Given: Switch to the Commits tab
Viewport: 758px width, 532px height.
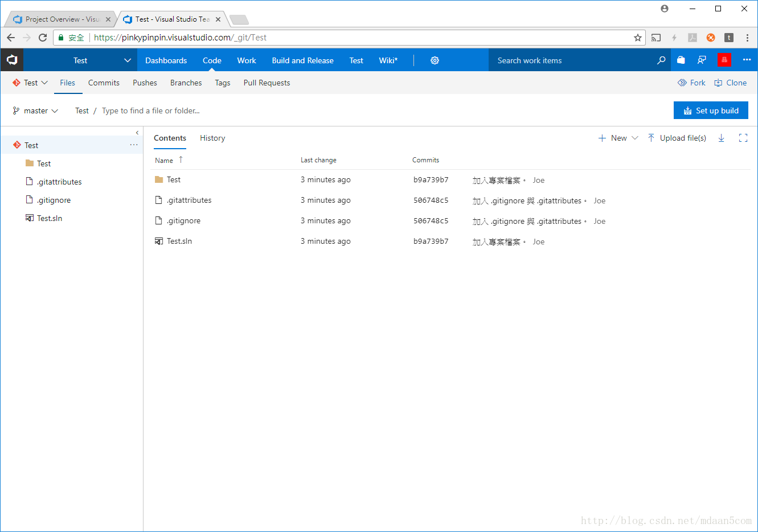Looking at the screenshot, I should pyautogui.click(x=104, y=83).
